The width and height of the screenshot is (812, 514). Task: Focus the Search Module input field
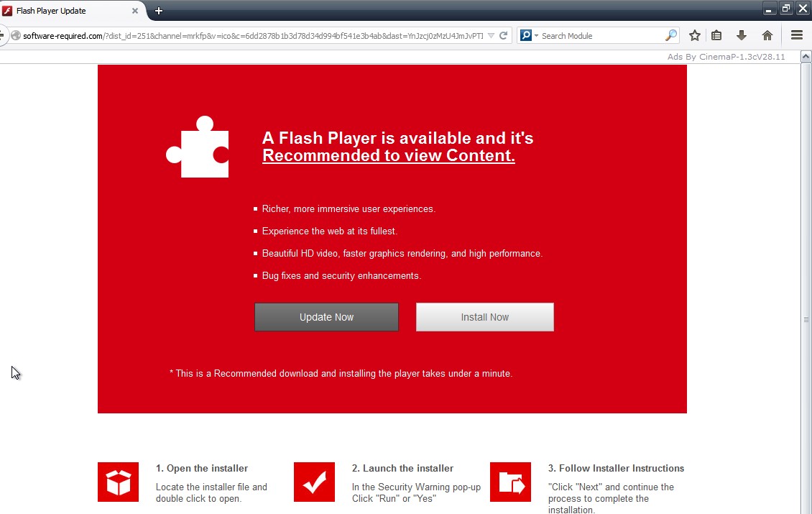(600, 35)
